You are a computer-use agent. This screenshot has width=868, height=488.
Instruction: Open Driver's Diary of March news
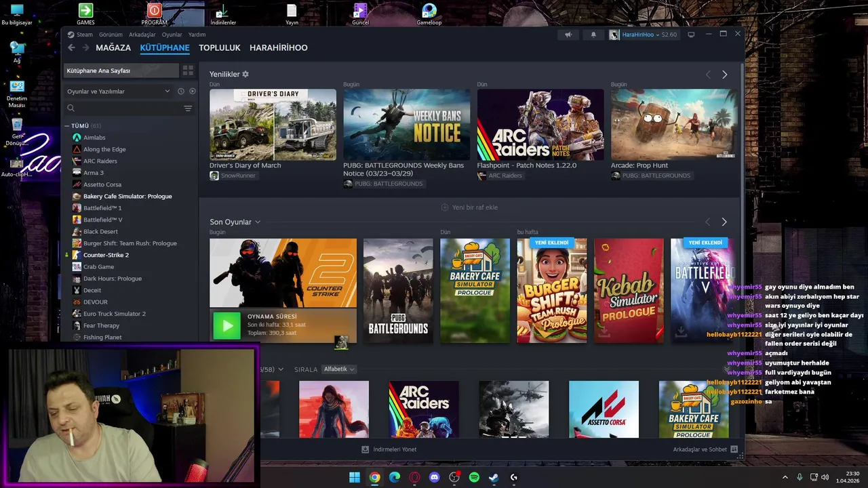(273, 125)
